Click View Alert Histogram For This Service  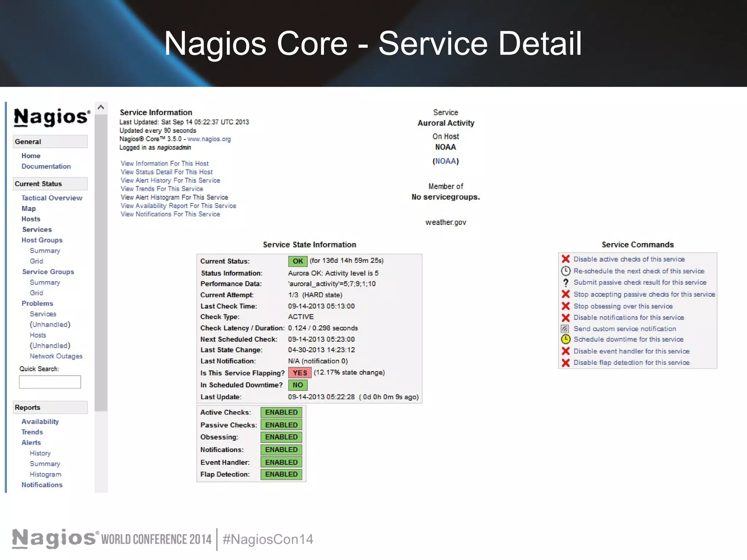tap(174, 197)
